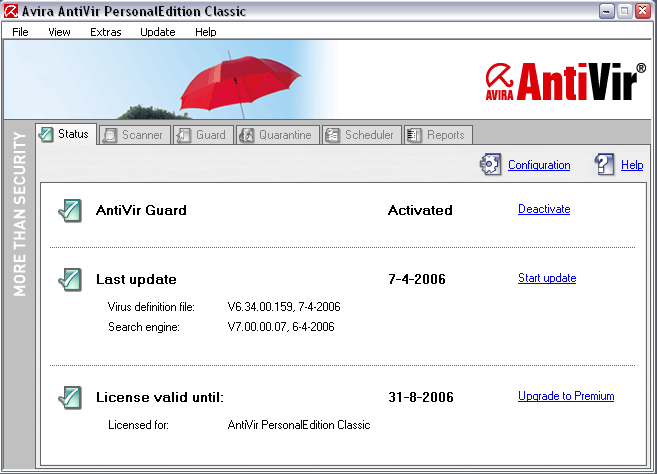Viewport: 657px width, 474px height.
Task: Open the Help menu in the menu bar
Action: 205,32
